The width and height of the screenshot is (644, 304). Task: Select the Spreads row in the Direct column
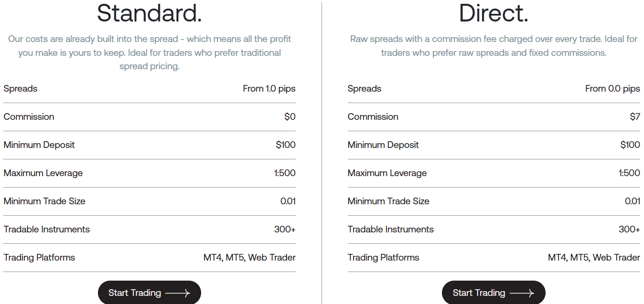494,89
